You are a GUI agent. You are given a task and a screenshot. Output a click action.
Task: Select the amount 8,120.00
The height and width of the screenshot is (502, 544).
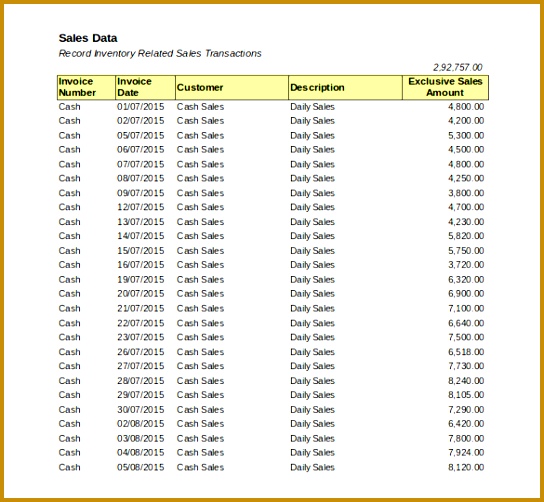coord(466,467)
